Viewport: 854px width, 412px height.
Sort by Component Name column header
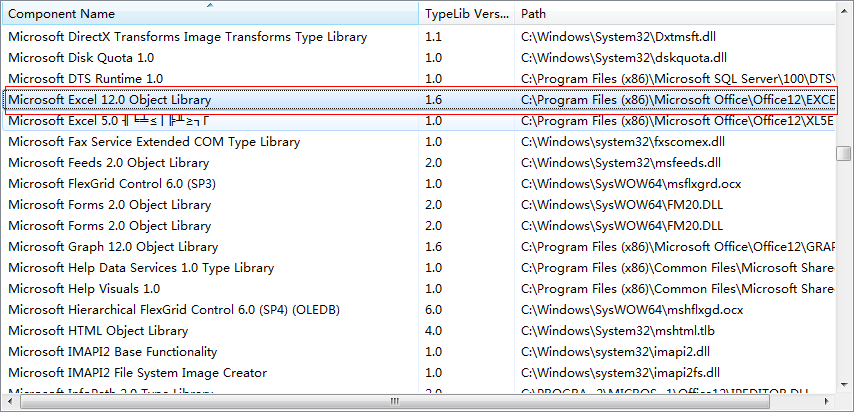(210, 14)
